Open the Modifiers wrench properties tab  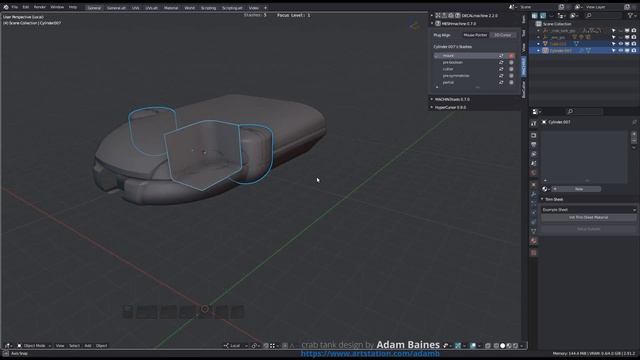tap(533, 194)
